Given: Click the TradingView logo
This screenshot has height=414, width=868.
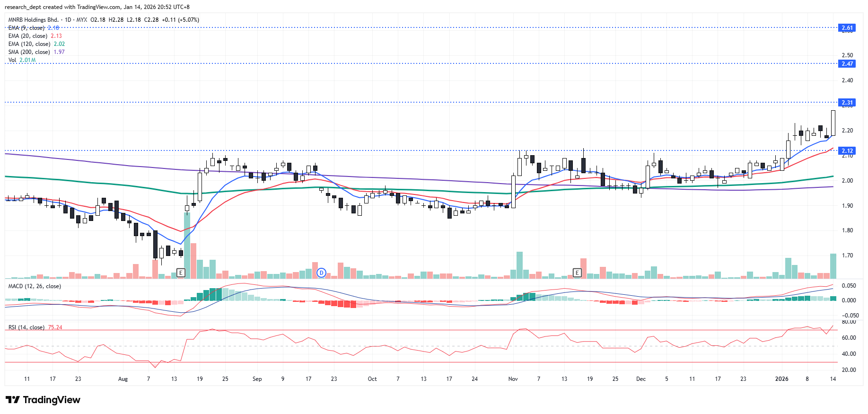Looking at the screenshot, I should click(43, 400).
